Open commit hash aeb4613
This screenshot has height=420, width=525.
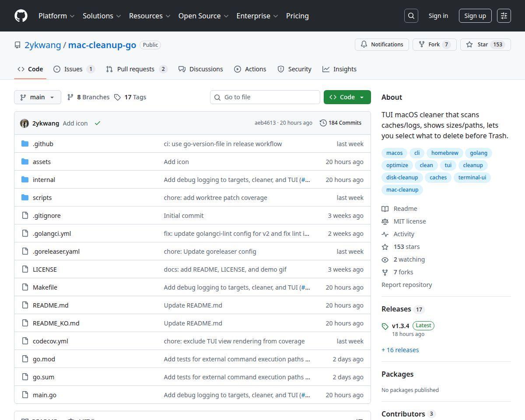265,123
